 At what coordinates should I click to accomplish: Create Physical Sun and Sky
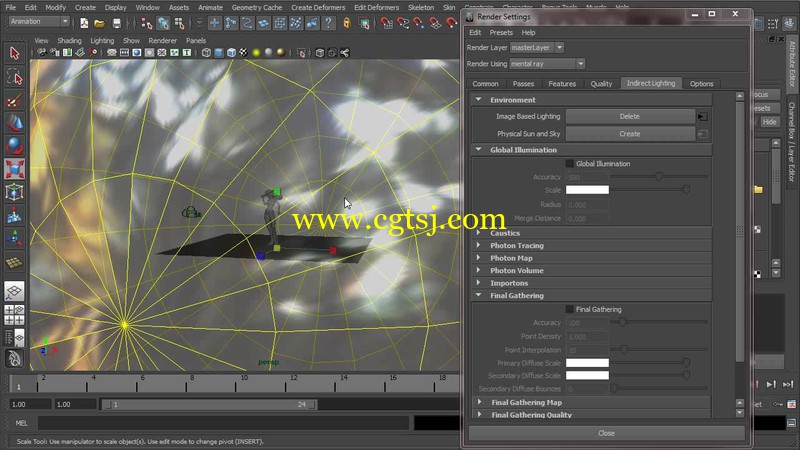(x=630, y=134)
